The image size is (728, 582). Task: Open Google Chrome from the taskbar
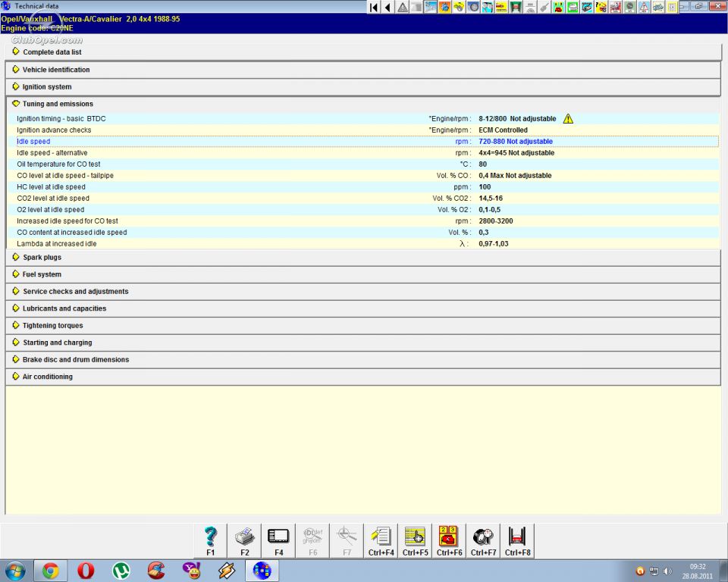[x=51, y=571]
